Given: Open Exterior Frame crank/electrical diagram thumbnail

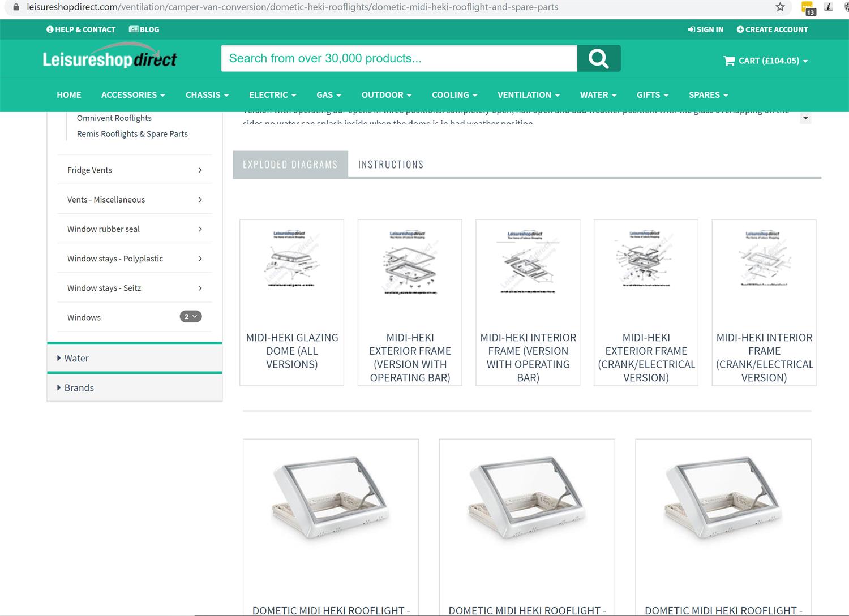Looking at the screenshot, I should [x=646, y=259].
